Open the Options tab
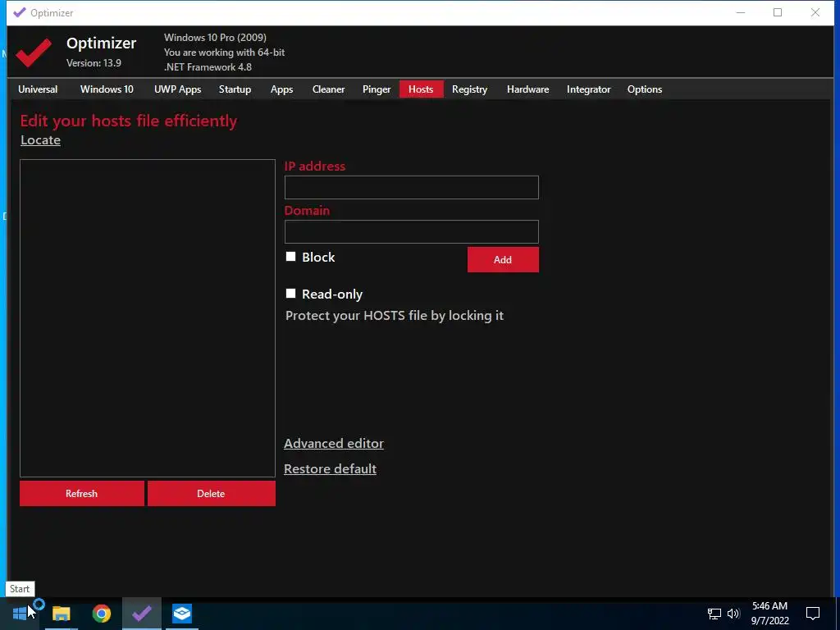The height and width of the screenshot is (630, 840). click(x=645, y=89)
